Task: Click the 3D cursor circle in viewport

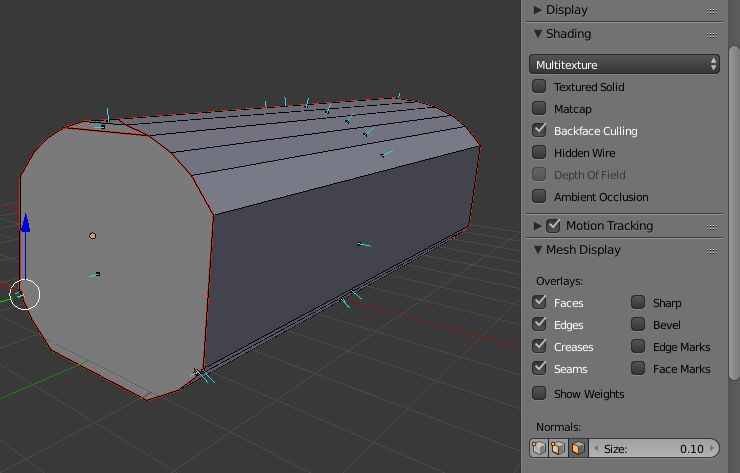Action: click(25, 295)
